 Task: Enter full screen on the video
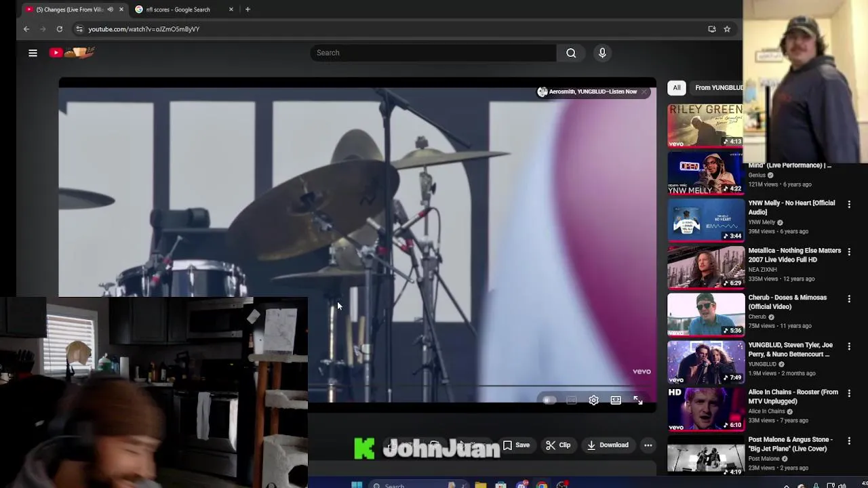[x=638, y=401]
